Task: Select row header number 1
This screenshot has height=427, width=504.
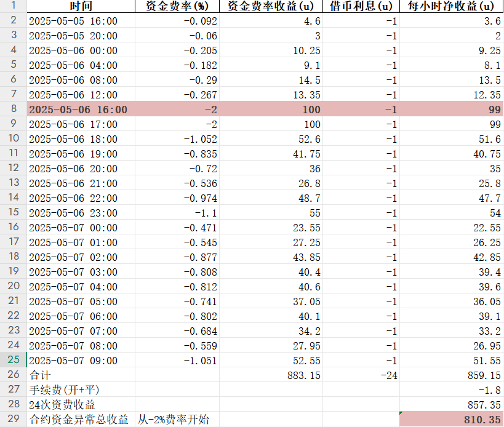Action: pos(13,6)
